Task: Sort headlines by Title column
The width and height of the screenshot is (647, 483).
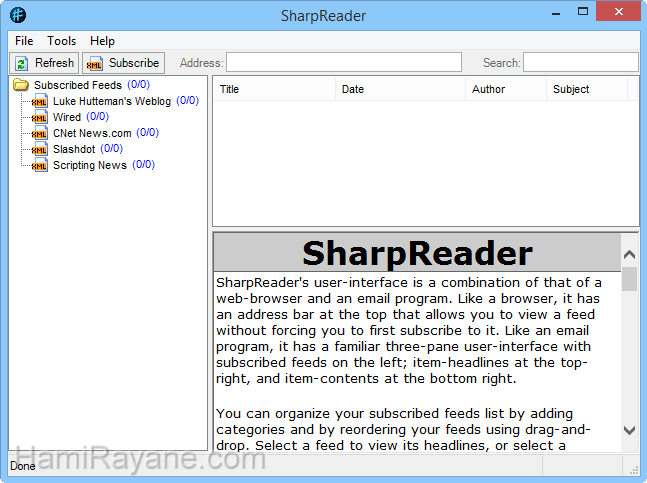Action: 274,89
